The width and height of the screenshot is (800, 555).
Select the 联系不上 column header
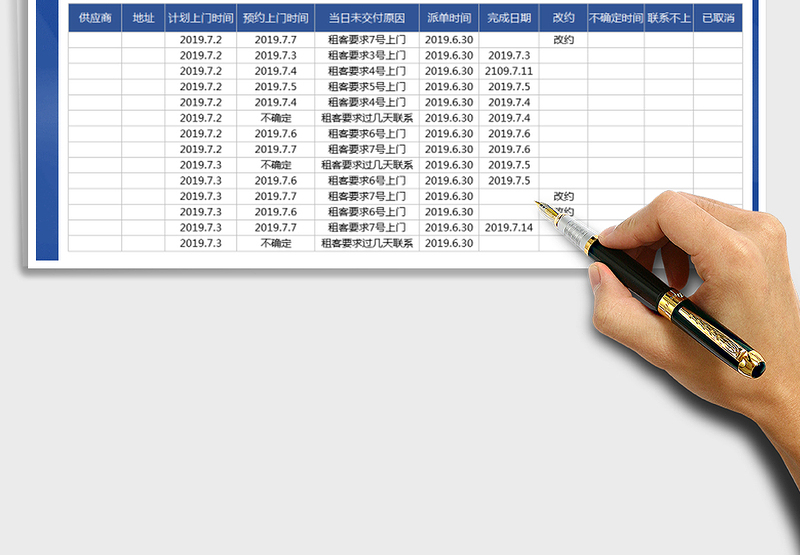[668, 18]
